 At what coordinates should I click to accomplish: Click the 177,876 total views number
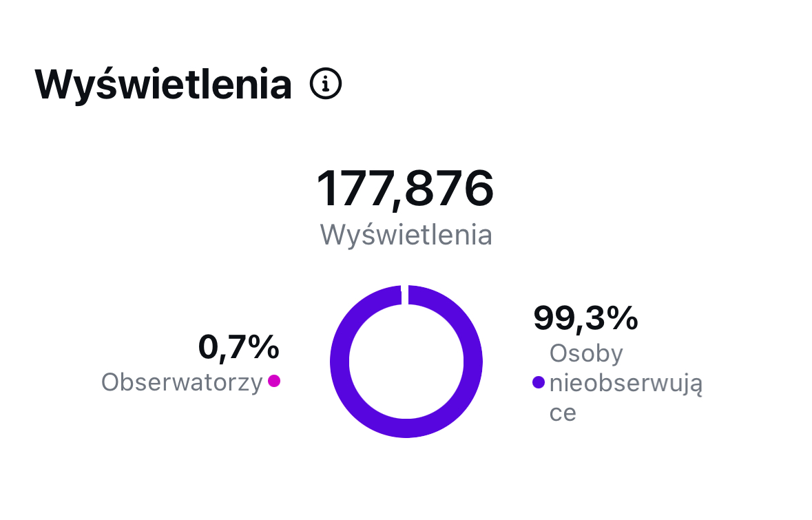405,188
